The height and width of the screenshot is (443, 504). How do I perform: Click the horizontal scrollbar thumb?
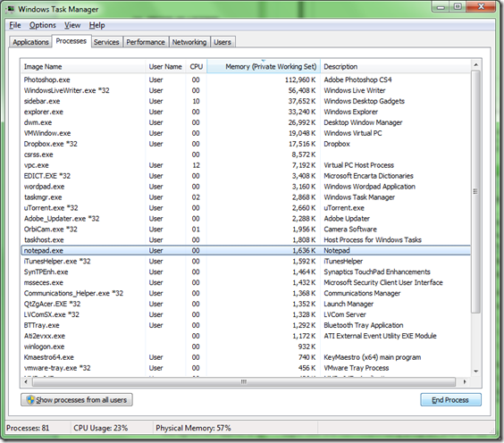(244, 382)
